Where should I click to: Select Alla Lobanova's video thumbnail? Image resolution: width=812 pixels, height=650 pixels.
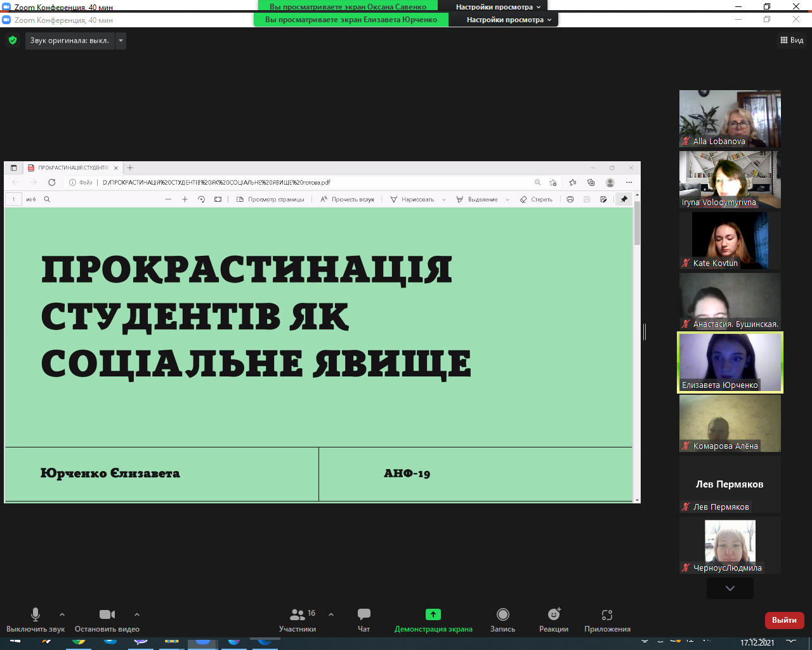730,119
